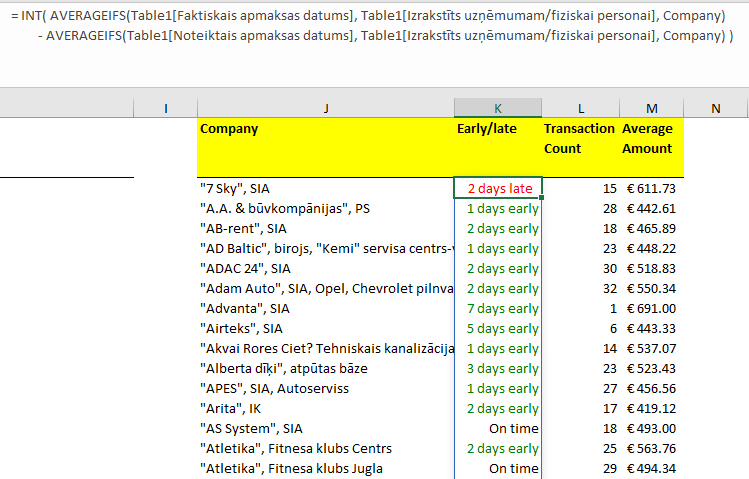Image resolution: width=749 pixels, height=479 pixels.
Task: Click the "Airteks", SIA cell
Action: 326,329
